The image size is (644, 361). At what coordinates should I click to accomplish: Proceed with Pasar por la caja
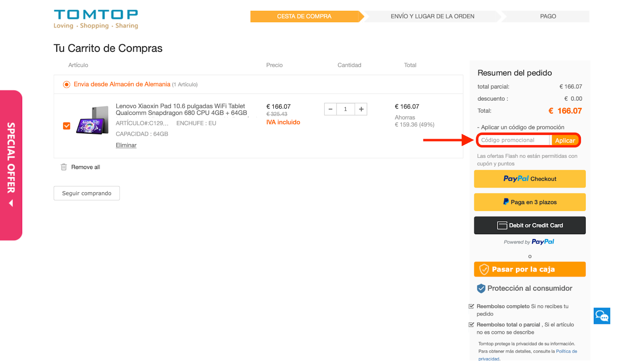tap(530, 269)
